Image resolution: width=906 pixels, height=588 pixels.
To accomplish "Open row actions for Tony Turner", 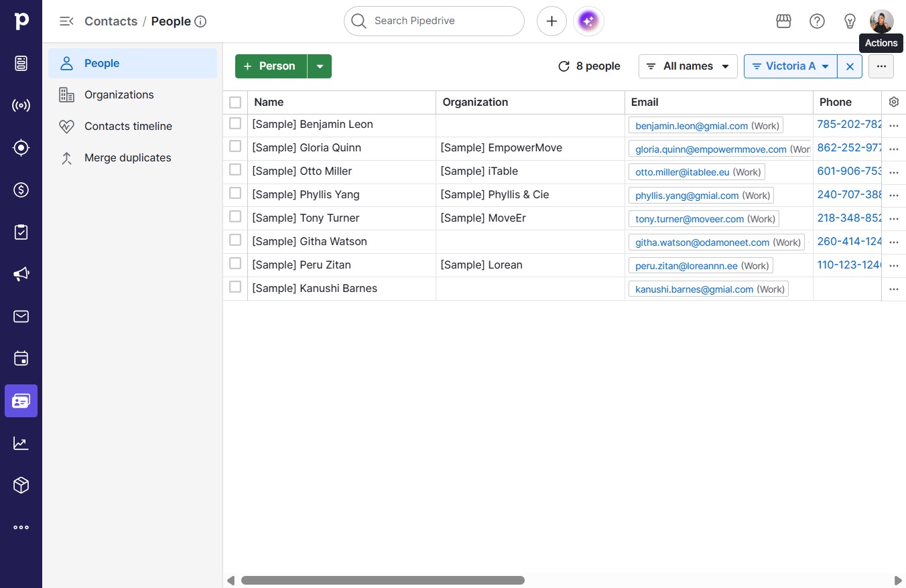I will (x=894, y=219).
